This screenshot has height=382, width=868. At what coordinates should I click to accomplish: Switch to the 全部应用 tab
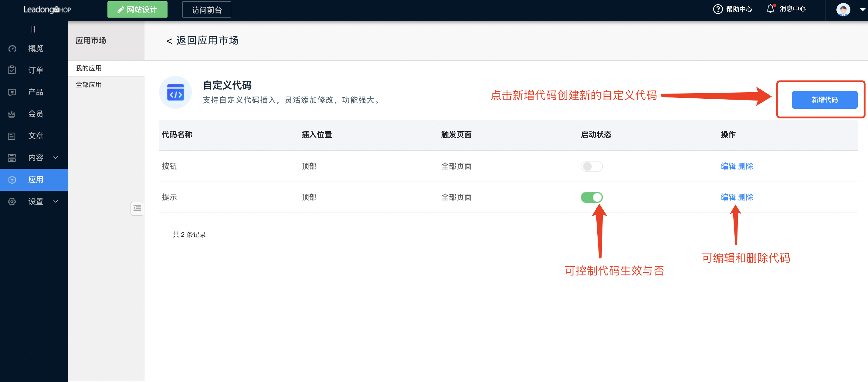(88, 84)
